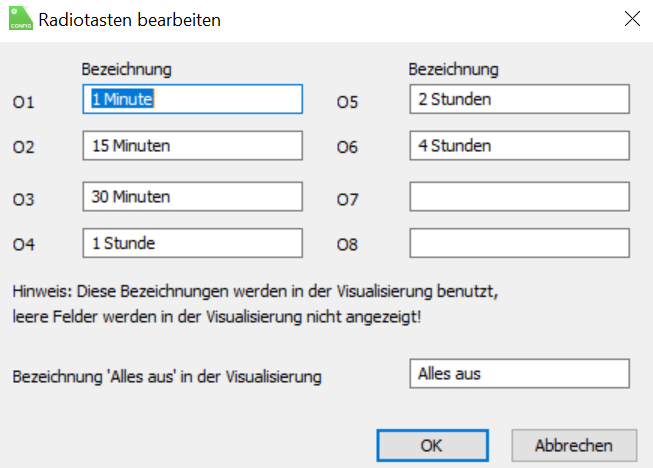
Task: Focus the empty O7 input field
Action: point(519,197)
